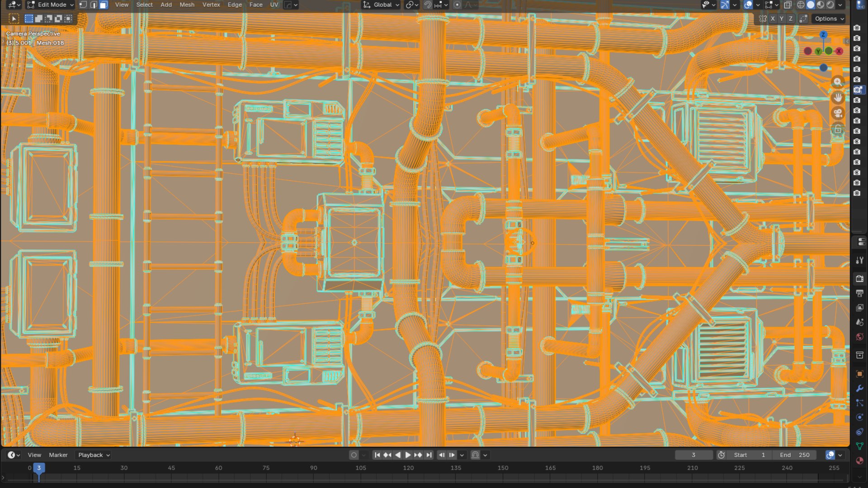Toggle Z axis mesh symmetry
868x488 pixels.
(x=791, y=19)
